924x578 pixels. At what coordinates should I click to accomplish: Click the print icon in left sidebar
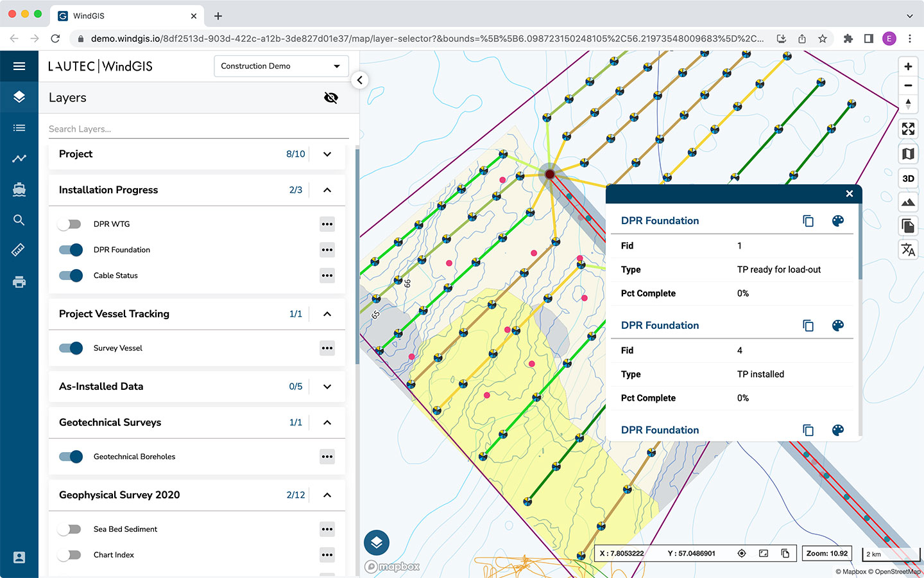click(x=19, y=281)
